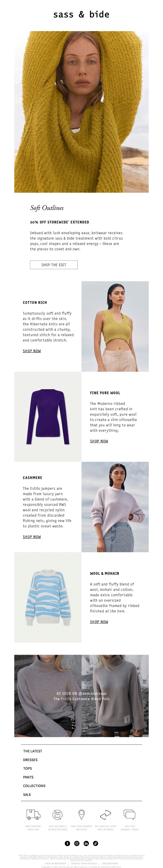The height and width of the screenshot is (868, 163).
Task: Click the free shipping truck icon
Action: [33, 815]
